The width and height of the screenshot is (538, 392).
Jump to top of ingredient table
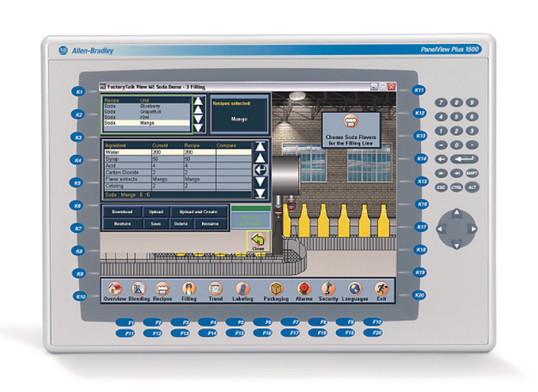pos(260,147)
